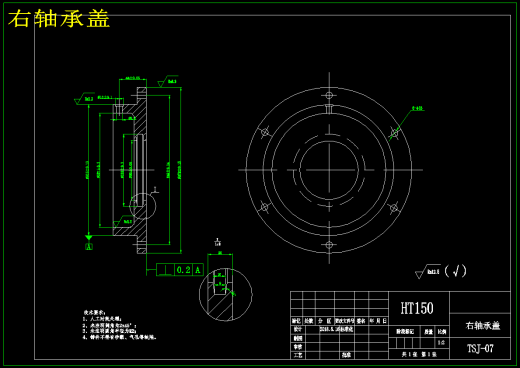Click the technical requirements text block
Image resolution: width=520 pixels, height=368 pixels.
[x=119, y=325]
